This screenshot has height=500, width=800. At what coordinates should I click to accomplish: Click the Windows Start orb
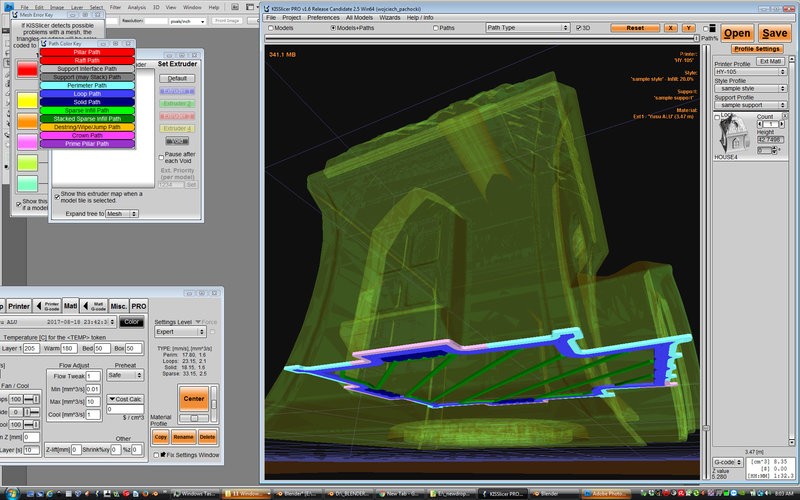coord(11,493)
